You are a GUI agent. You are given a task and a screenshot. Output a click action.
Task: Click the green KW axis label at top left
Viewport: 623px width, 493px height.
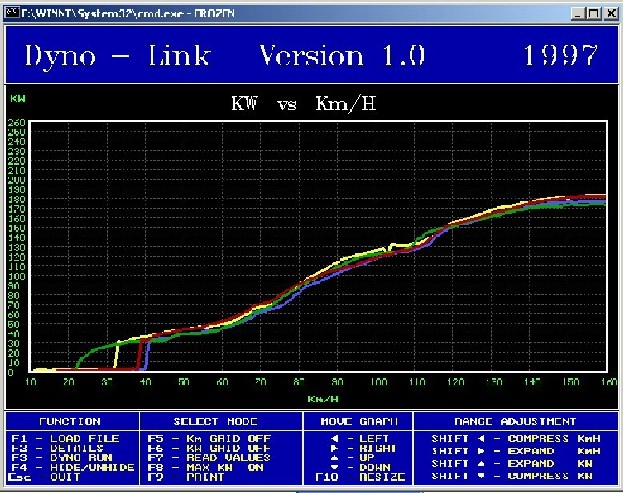pyautogui.click(x=18, y=99)
